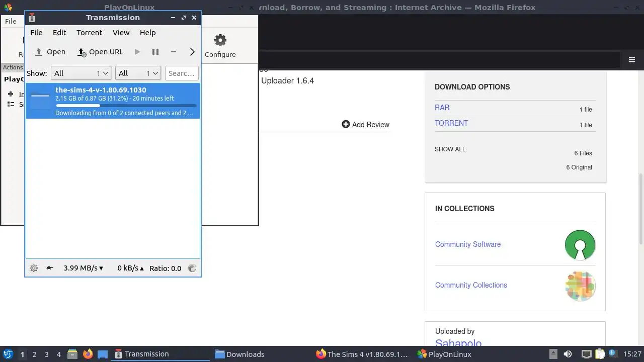Select the TORRENT download option
644x362 pixels.
pyautogui.click(x=451, y=123)
